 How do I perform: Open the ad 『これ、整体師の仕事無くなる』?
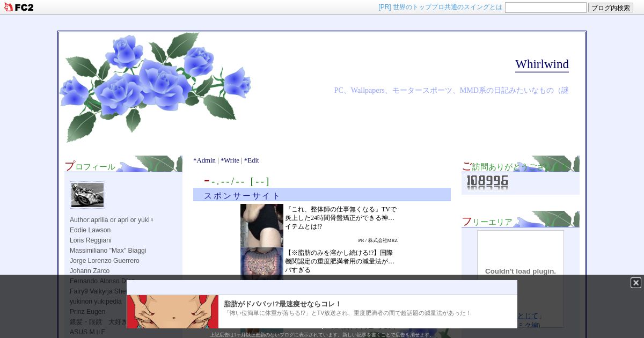341,218
